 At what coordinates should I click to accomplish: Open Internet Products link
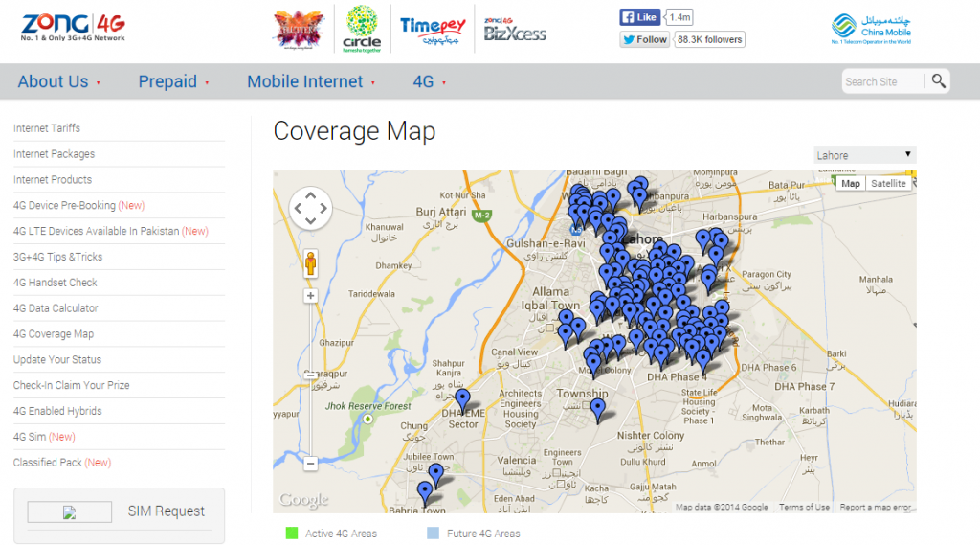[53, 179]
